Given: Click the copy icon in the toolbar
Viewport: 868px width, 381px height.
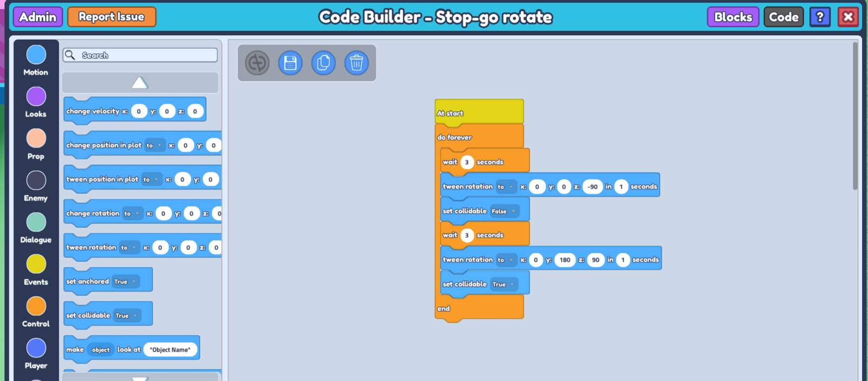Looking at the screenshot, I should [x=323, y=63].
